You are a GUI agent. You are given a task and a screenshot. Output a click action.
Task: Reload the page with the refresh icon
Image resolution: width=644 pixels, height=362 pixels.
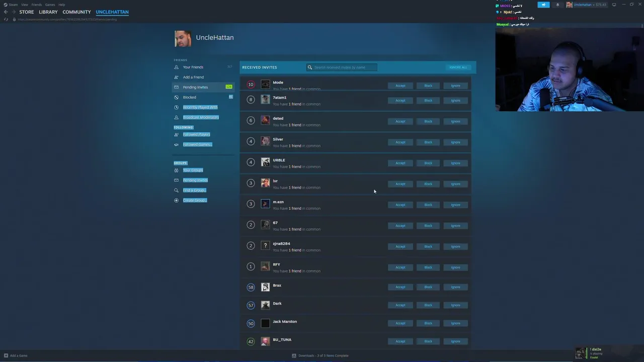pyautogui.click(x=6, y=19)
